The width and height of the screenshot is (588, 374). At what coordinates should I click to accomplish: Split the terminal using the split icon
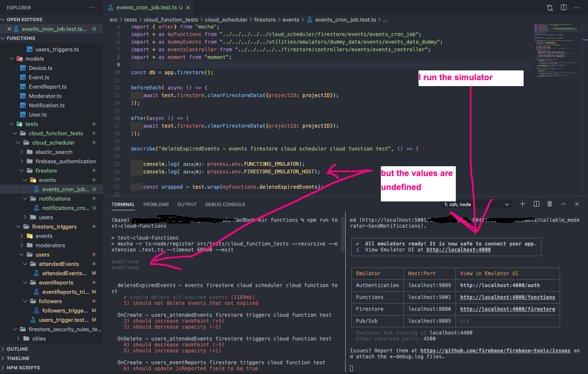click(x=536, y=204)
